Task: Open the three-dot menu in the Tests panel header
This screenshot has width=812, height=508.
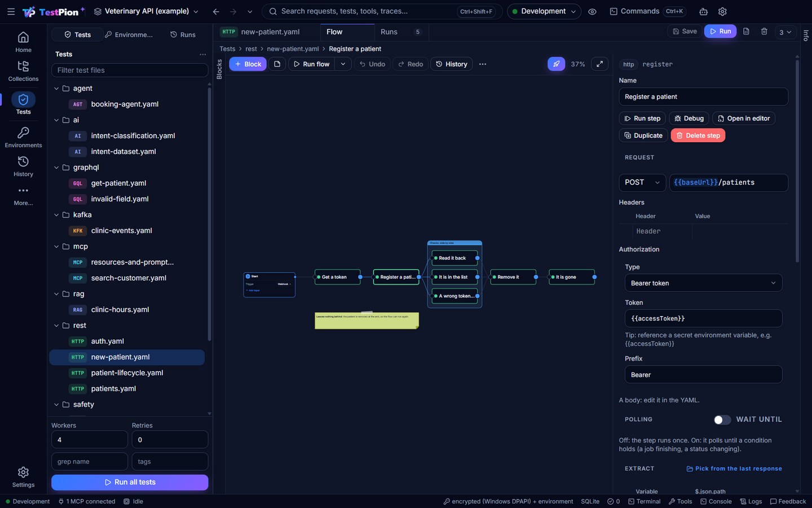Action: (202, 54)
